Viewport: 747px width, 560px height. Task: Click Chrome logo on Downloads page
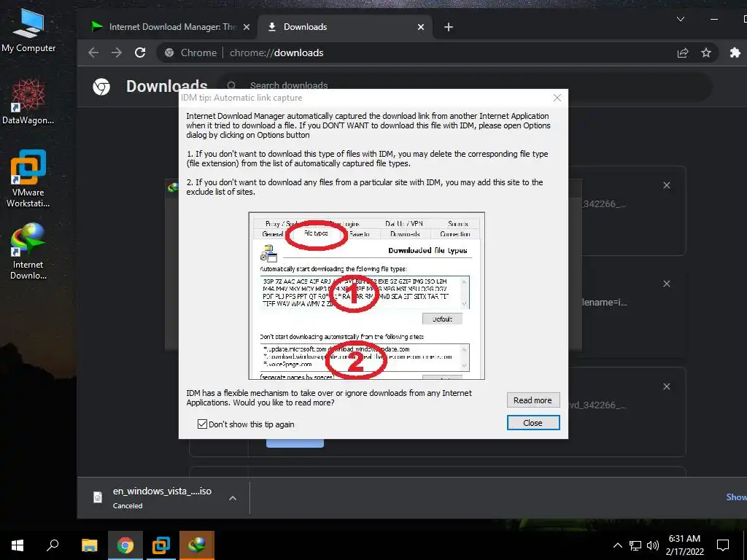pyautogui.click(x=101, y=87)
